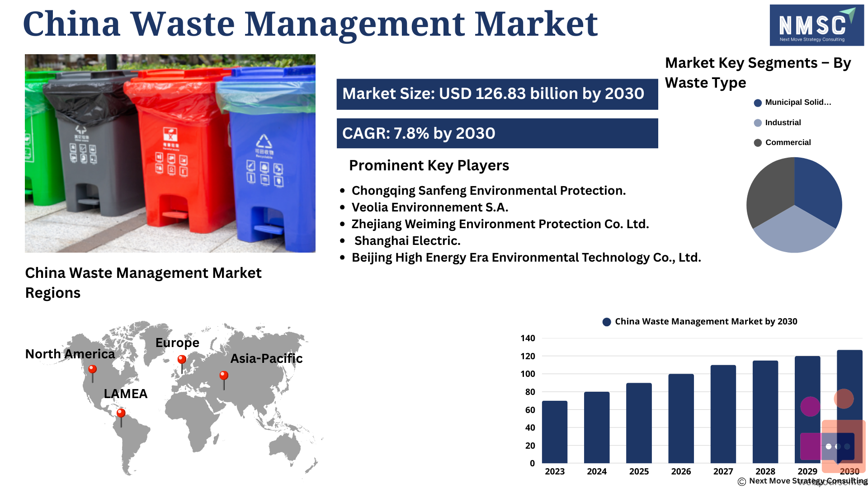
Task: Select Shanghai Electric entry
Action: [x=407, y=241]
